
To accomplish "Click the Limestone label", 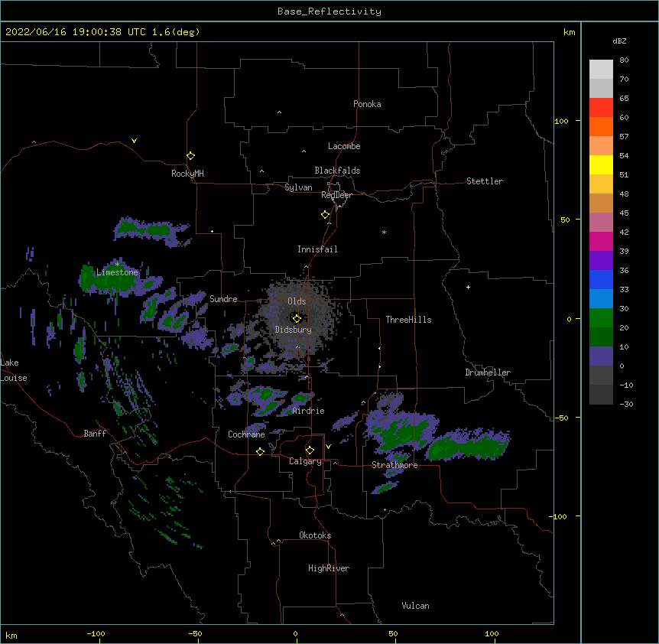I will 117,272.
